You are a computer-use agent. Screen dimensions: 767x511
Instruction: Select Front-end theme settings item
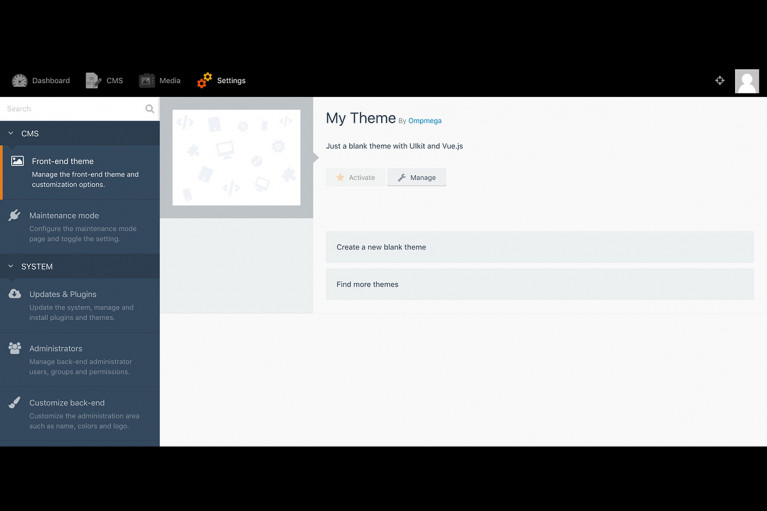click(x=80, y=173)
